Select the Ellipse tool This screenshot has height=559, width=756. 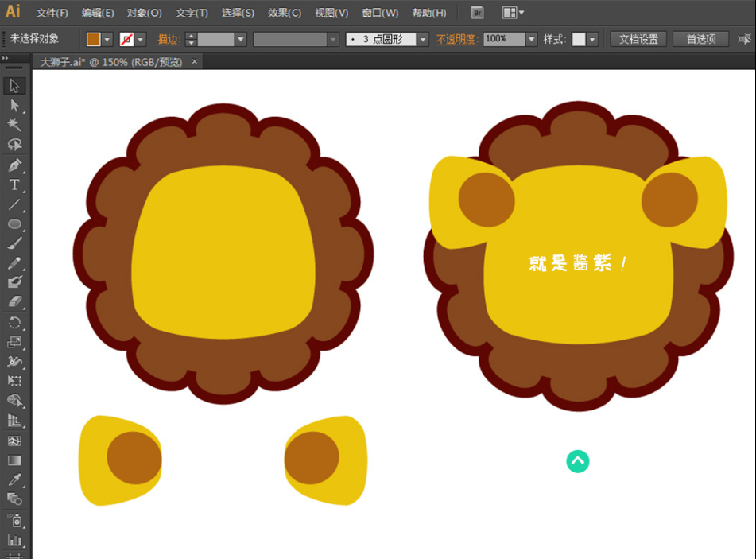14,224
